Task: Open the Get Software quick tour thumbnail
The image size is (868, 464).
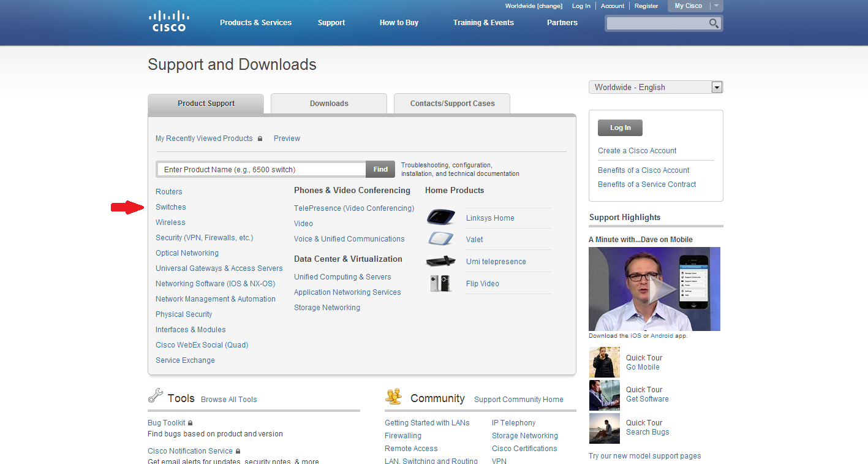Action: coord(604,395)
